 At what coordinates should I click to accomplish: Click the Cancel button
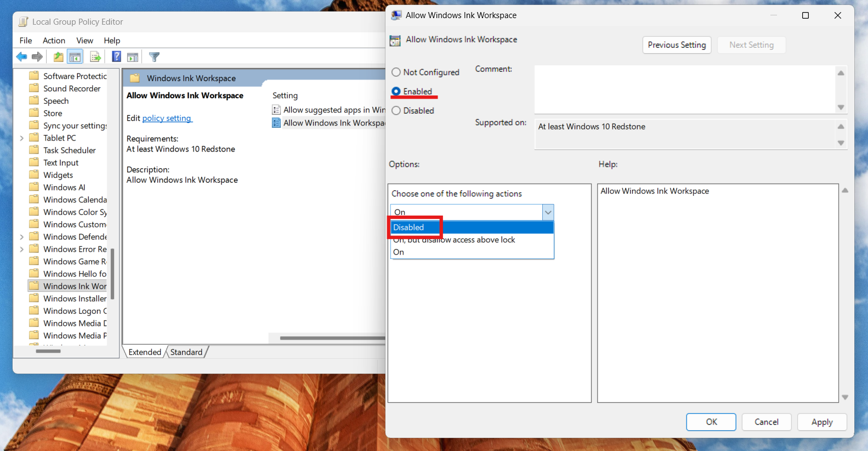pos(766,422)
